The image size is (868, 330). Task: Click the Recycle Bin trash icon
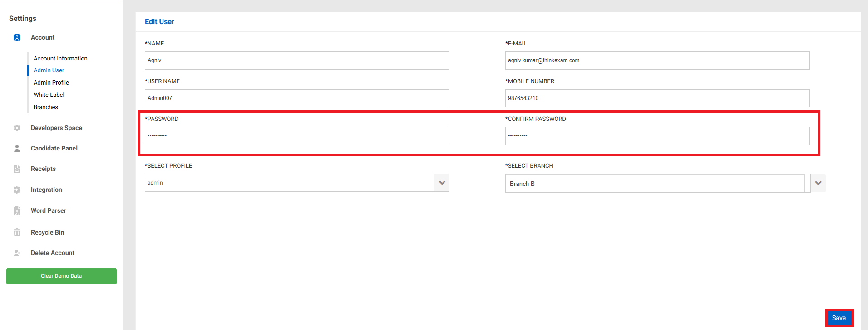click(x=17, y=232)
